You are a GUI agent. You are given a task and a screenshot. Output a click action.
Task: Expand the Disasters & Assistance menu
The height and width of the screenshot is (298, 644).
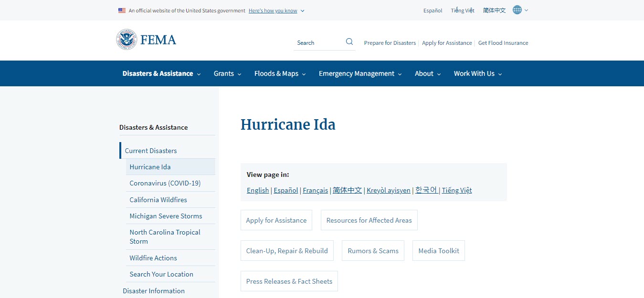tap(158, 73)
